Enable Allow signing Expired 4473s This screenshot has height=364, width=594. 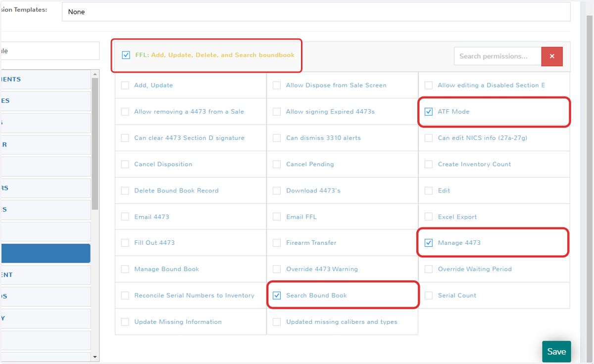click(277, 112)
